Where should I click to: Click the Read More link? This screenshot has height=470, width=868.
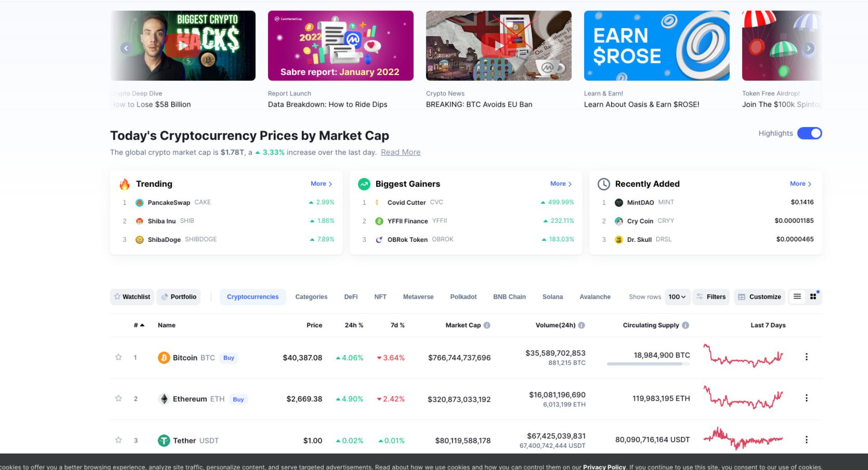[x=401, y=152]
